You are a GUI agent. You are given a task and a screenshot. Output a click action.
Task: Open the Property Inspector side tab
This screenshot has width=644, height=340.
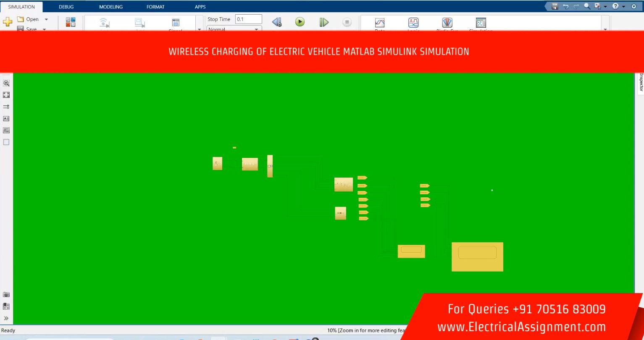tap(641, 82)
